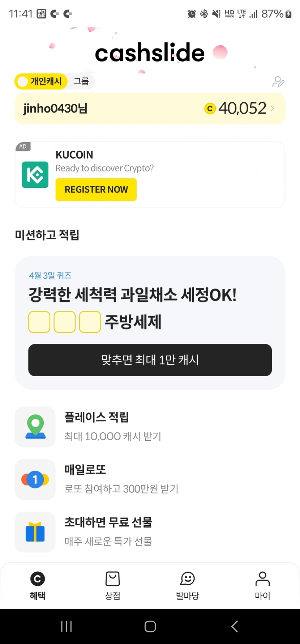Tap the first yellow quiz answer box
Image resolution: width=300 pixels, height=644 pixels.
pos(39,322)
